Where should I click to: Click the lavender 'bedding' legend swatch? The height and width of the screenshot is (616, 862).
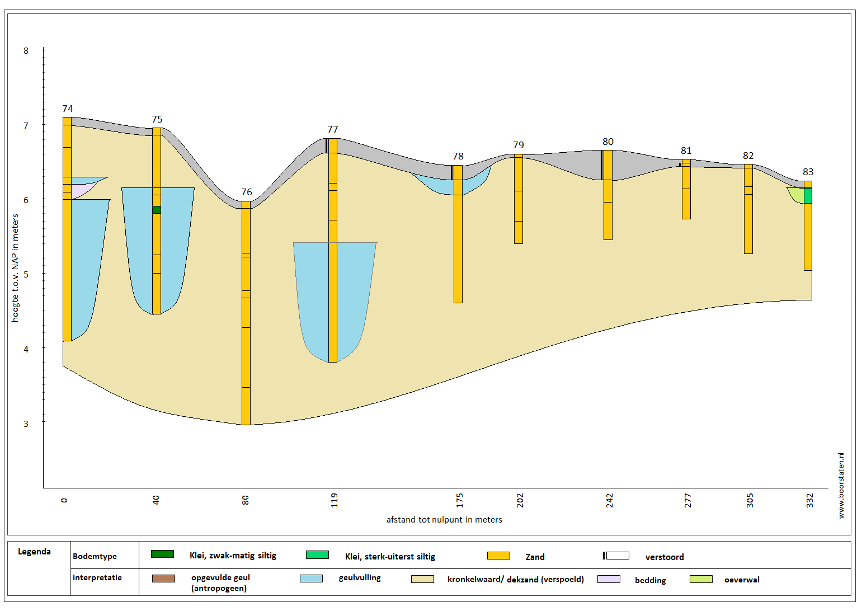(x=609, y=579)
